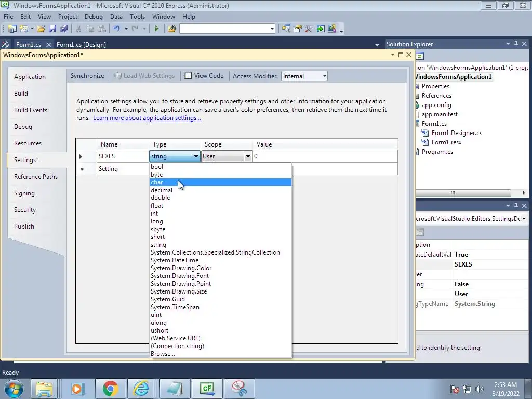Save the current file with the Save icon

click(52, 29)
